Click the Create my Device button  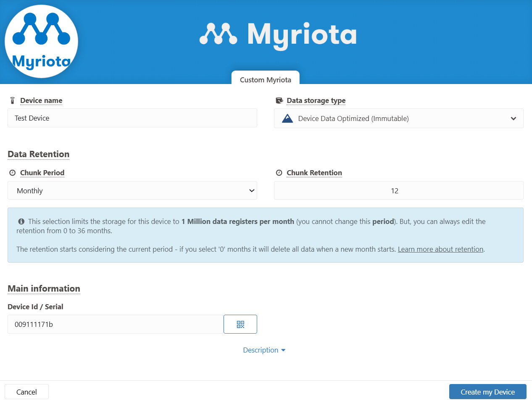coord(487,392)
